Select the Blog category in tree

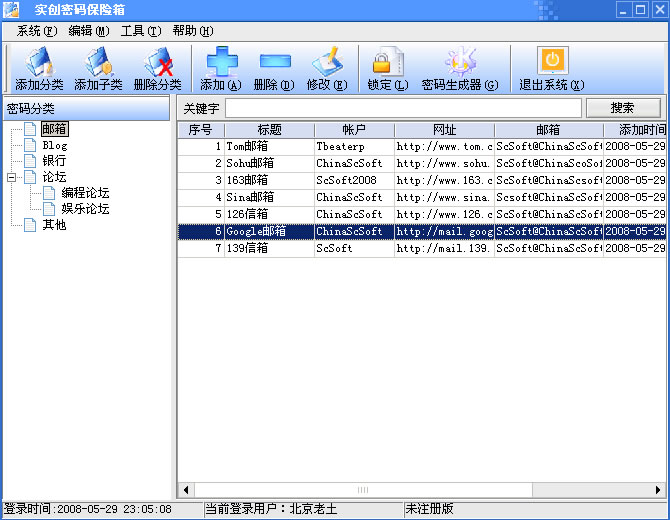[55, 145]
